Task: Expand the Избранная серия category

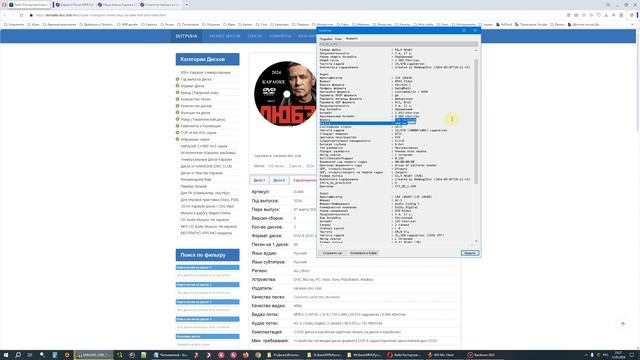Action: (x=178, y=139)
